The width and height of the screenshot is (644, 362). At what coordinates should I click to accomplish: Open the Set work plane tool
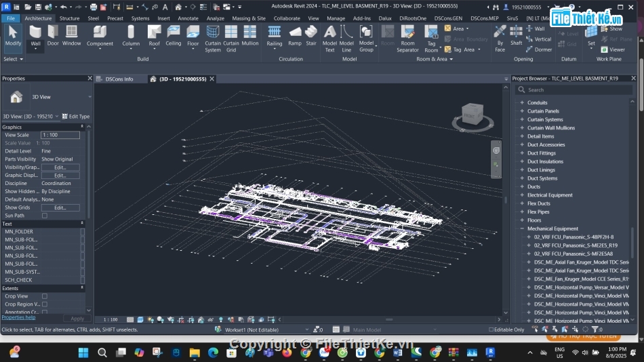(591, 37)
